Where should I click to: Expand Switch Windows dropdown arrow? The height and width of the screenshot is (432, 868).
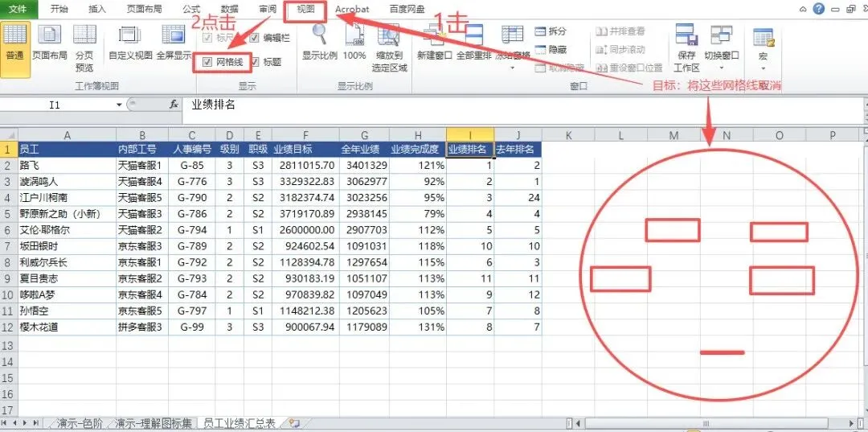pos(721,68)
